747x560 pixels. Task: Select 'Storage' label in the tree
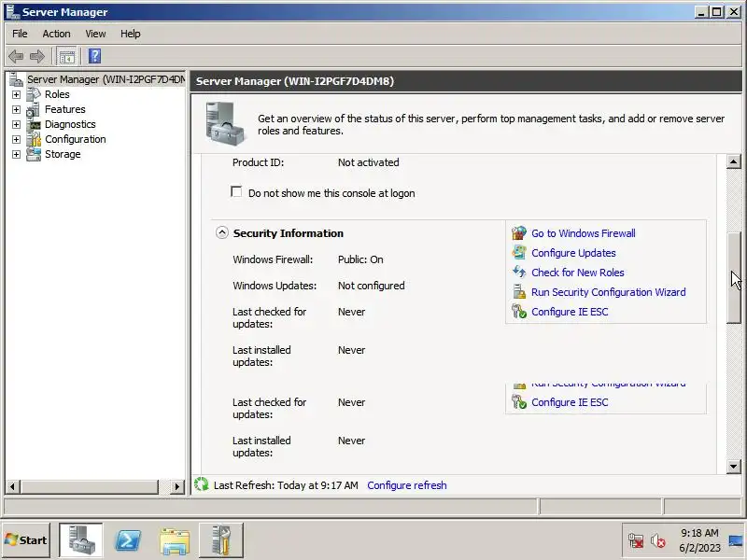pos(63,154)
